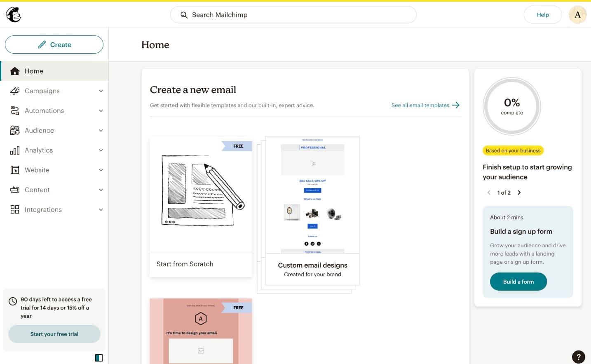
Task: Open the user avatar account menu
Action: (x=577, y=15)
